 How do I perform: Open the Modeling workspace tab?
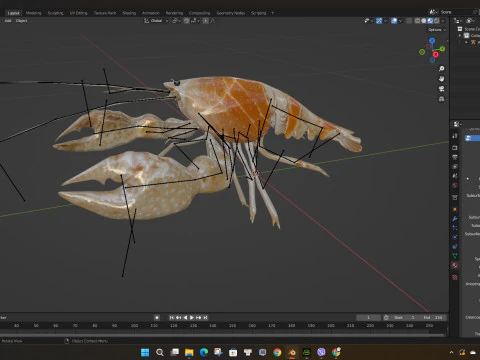click(34, 13)
